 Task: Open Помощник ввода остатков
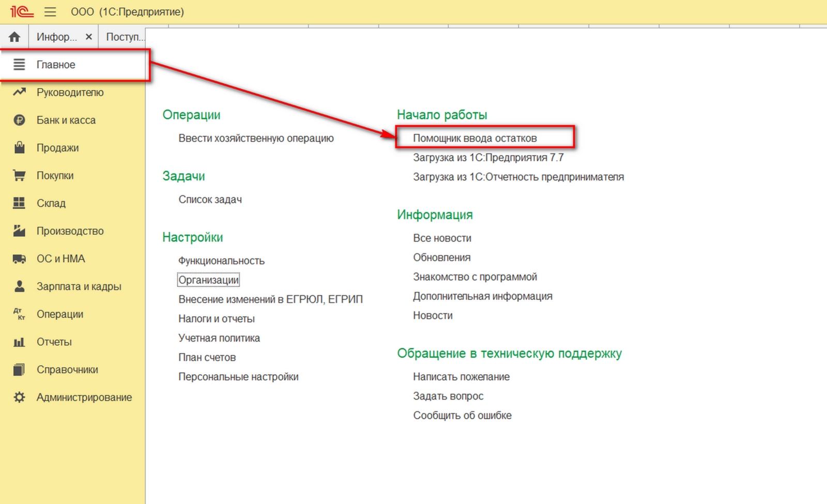click(475, 138)
